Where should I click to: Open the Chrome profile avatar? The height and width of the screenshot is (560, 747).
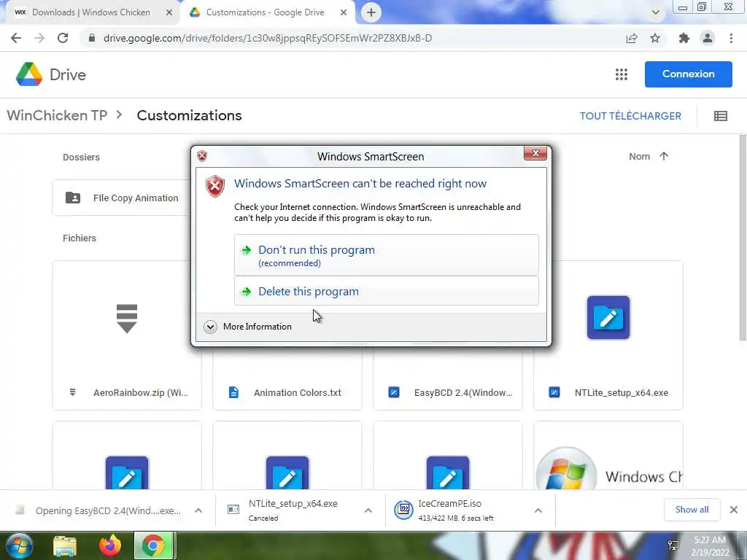(708, 38)
